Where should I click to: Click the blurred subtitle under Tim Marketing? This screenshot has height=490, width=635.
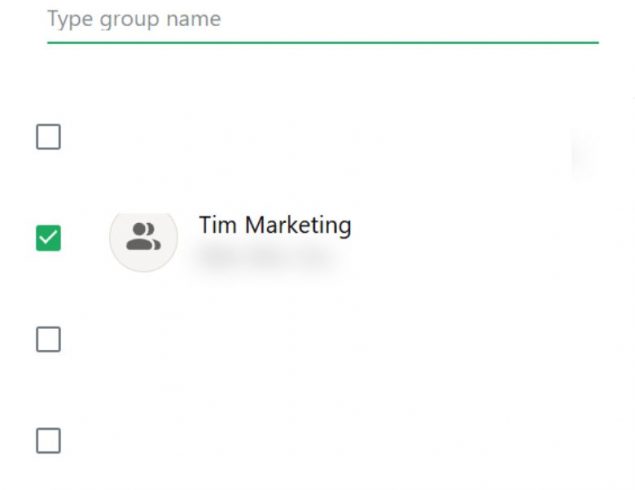[262, 256]
